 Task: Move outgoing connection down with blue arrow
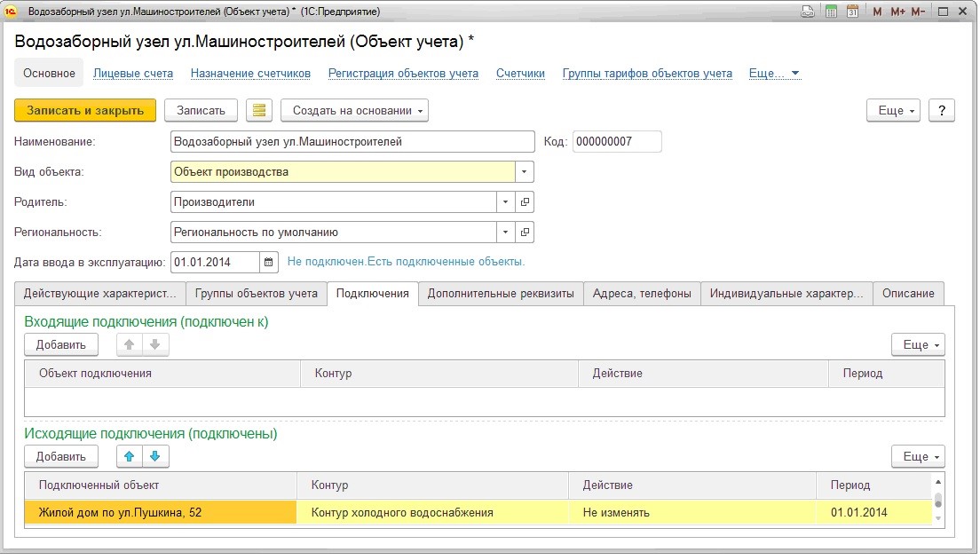coord(154,456)
